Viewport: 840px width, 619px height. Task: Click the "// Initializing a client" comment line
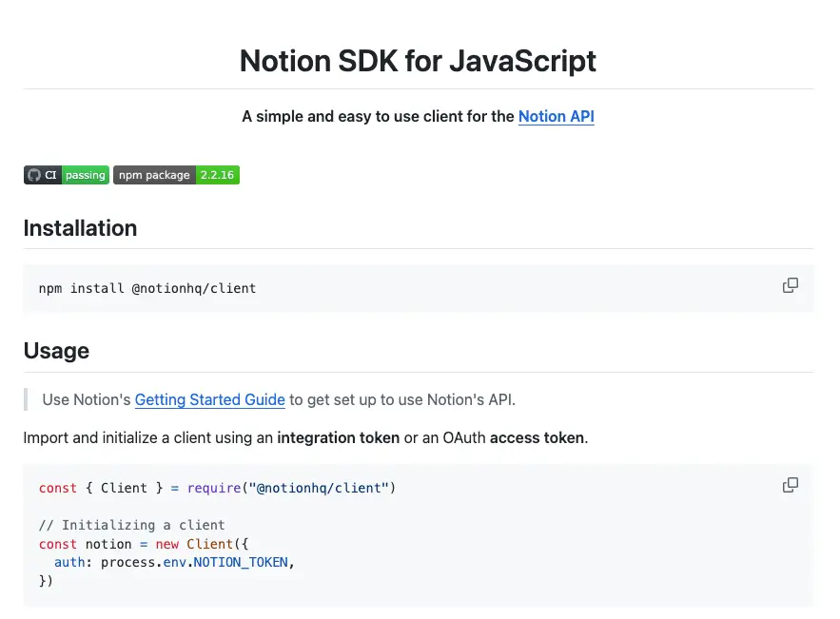(132, 525)
